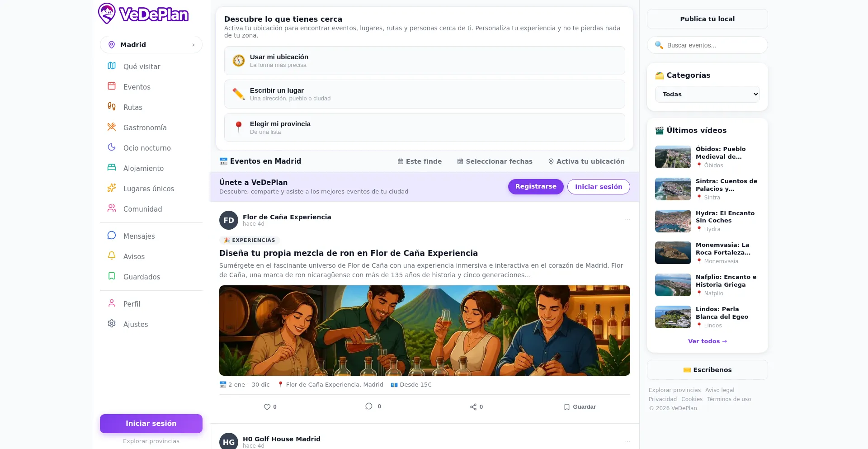The height and width of the screenshot is (449, 868).
Task: Open the Aviso legal footer link
Action: click(720, 390)
